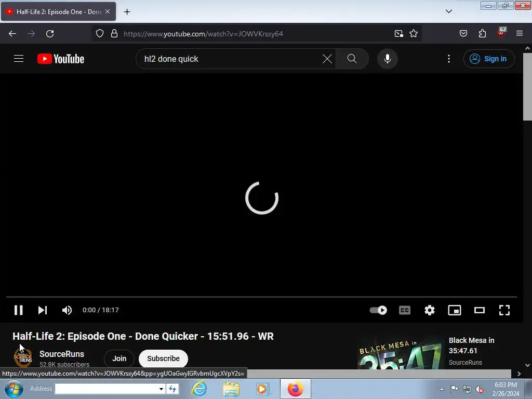Open Windows Start menu
This screenshot has height=399, width=532.
(x=14, y=389)
